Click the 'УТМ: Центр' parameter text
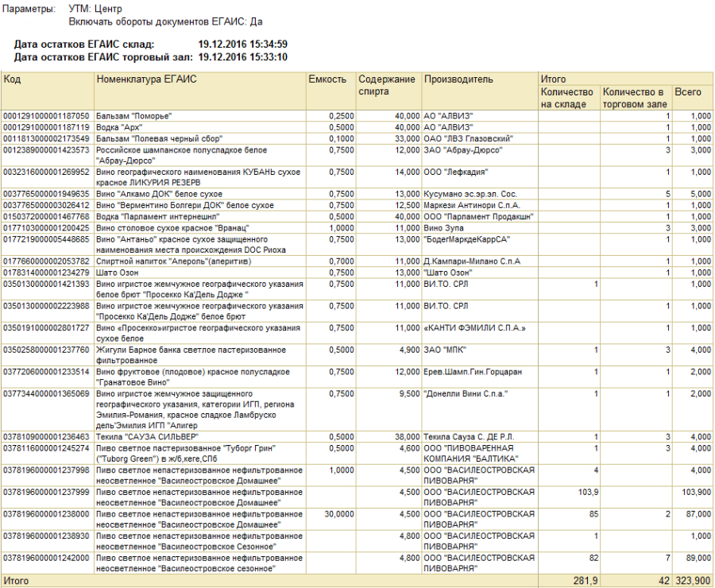The image size is (715, 588). pyautogui.click(x=95, y=9)
